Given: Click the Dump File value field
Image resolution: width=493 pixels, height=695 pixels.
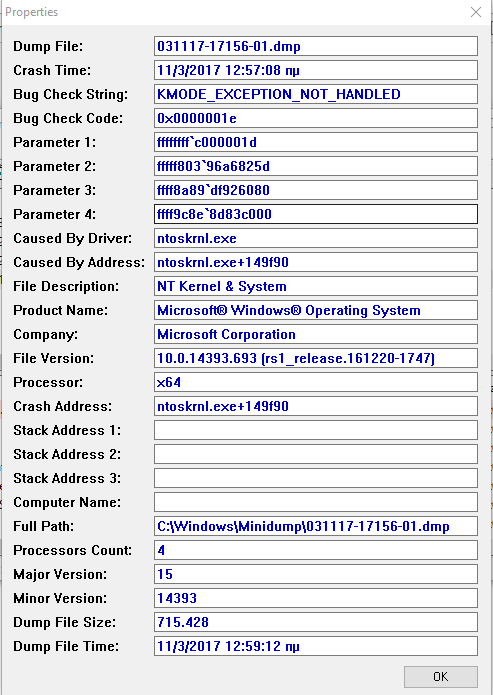Looking at the screenshot, I should click(x=316, y=46).
